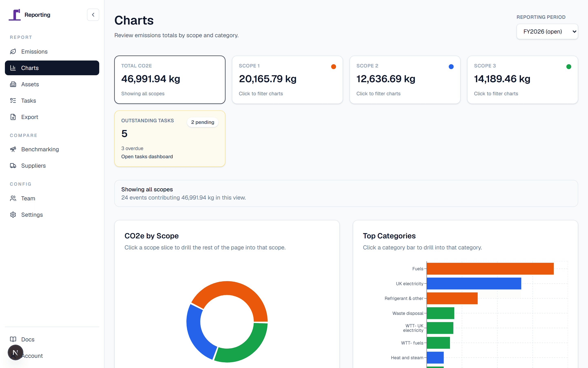Viewport: 588px width, 368px height.
Task: Drill into the Fuels category bar
Action: tap(490, 269)
